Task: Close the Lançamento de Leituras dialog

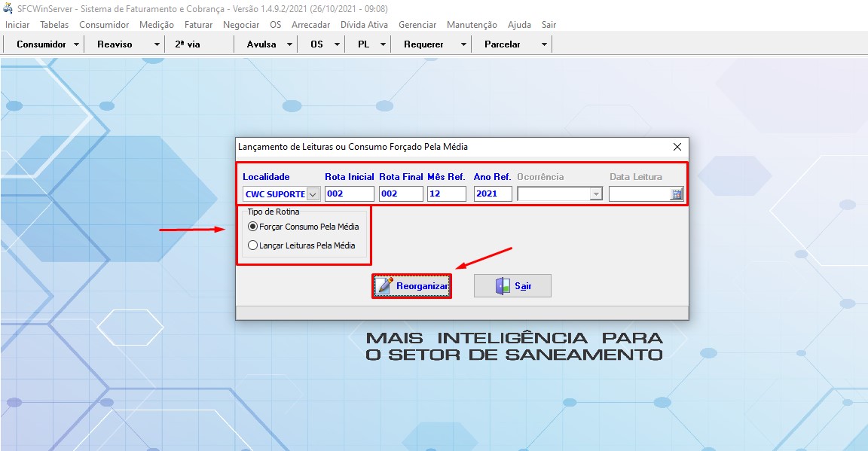Action: [x=677, y=147]
